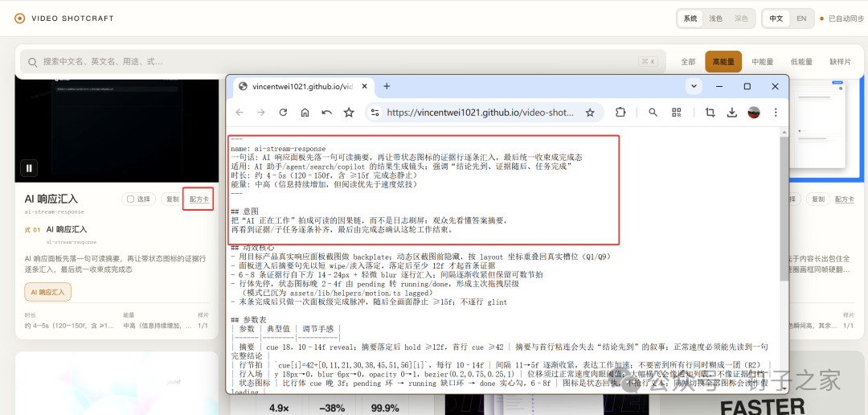Open site info icon in the address bar
Screen dimensions: 868x415
pos(375,113)
